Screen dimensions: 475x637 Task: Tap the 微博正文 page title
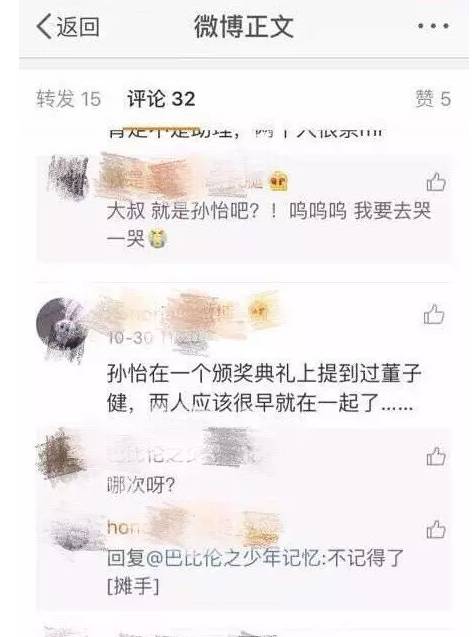point(243,27)
